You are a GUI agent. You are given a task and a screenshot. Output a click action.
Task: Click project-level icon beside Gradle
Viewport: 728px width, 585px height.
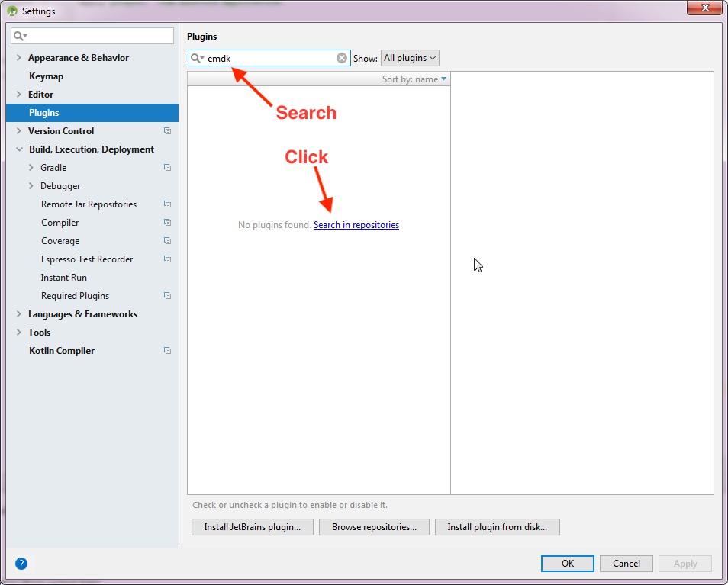(x=168, y=168)
